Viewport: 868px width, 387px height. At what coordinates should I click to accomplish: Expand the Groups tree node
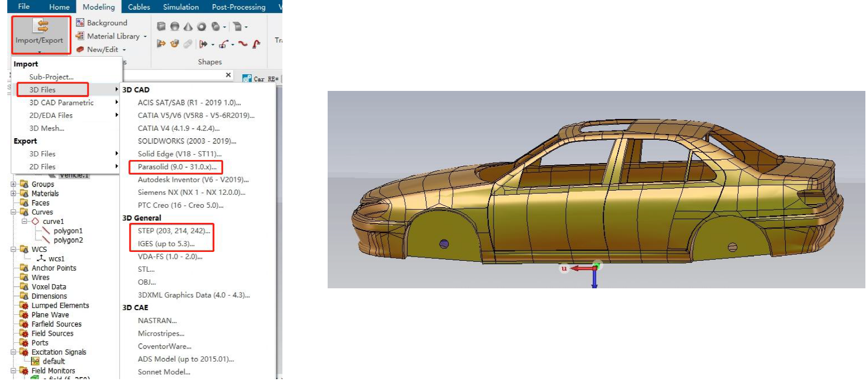[x=13, y=184]
